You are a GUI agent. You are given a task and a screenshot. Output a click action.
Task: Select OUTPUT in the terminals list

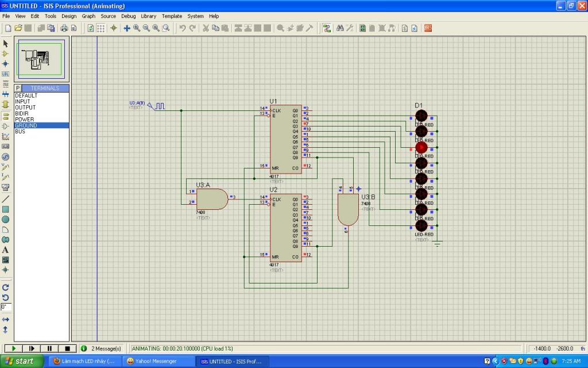25,108
